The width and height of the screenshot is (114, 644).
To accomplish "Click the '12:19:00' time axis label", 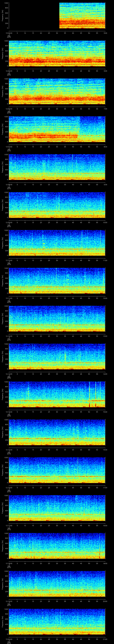I will (9, 601).
